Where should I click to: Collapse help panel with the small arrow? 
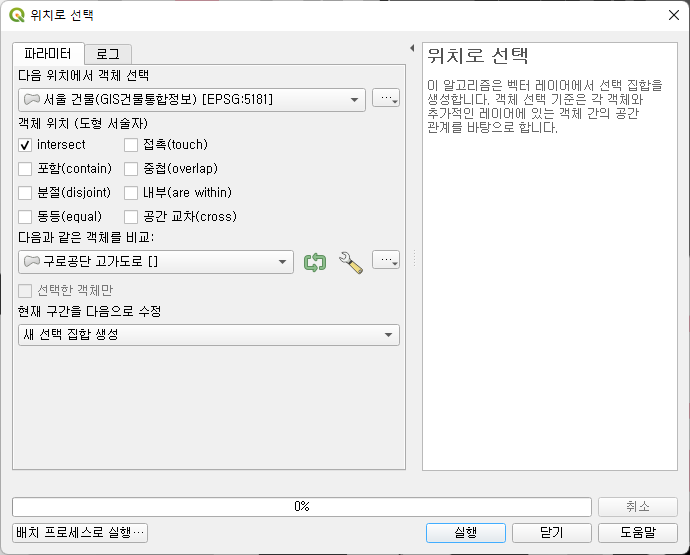click(x=412, y=48)
